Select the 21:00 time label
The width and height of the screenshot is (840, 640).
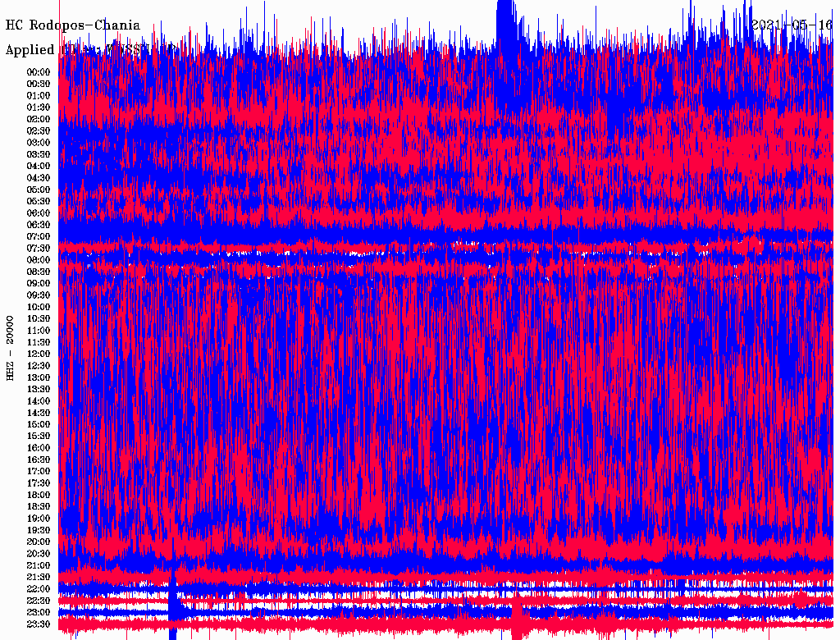click(39, 565)
